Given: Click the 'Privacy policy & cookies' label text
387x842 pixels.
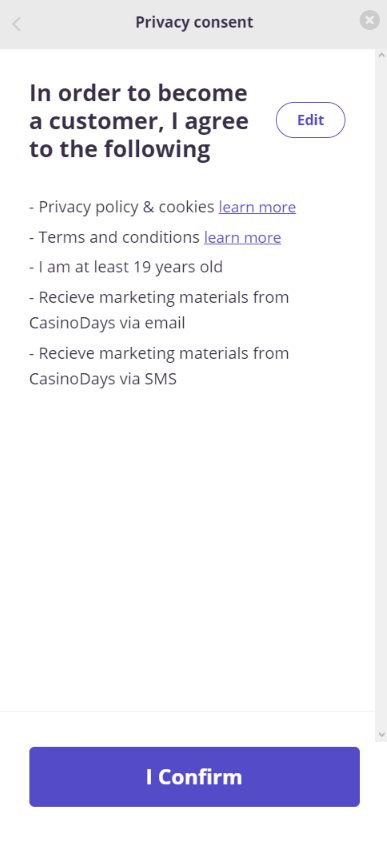Looking at the screenshot, I should pyautogui.click(x=127, y=207).
